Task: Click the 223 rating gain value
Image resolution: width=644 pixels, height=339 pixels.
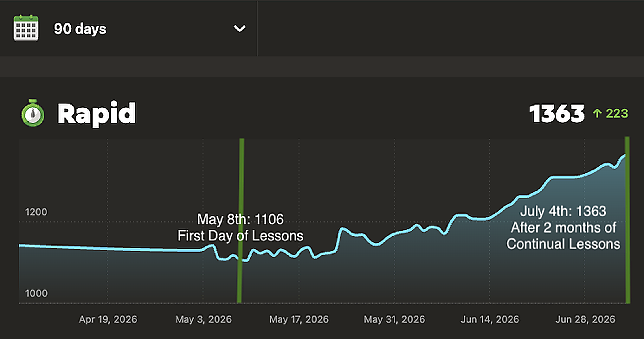Action: tap(617, 113)
